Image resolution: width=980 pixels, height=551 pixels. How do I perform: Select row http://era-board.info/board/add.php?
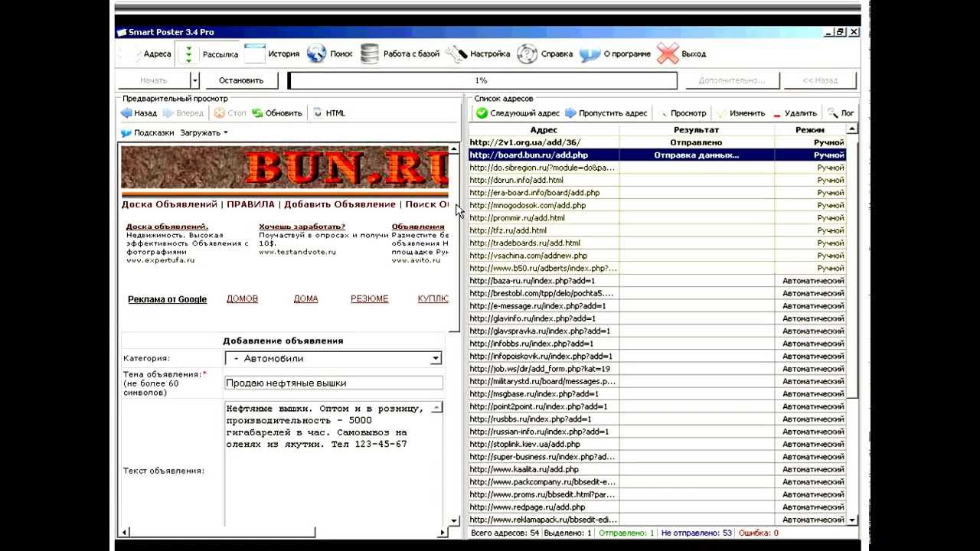point(657,193)
